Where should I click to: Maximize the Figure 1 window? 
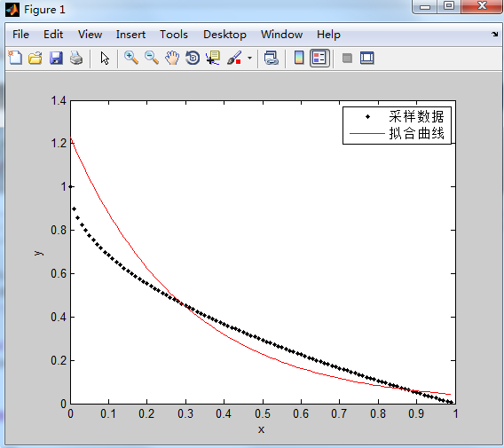[x=449, y=6]
